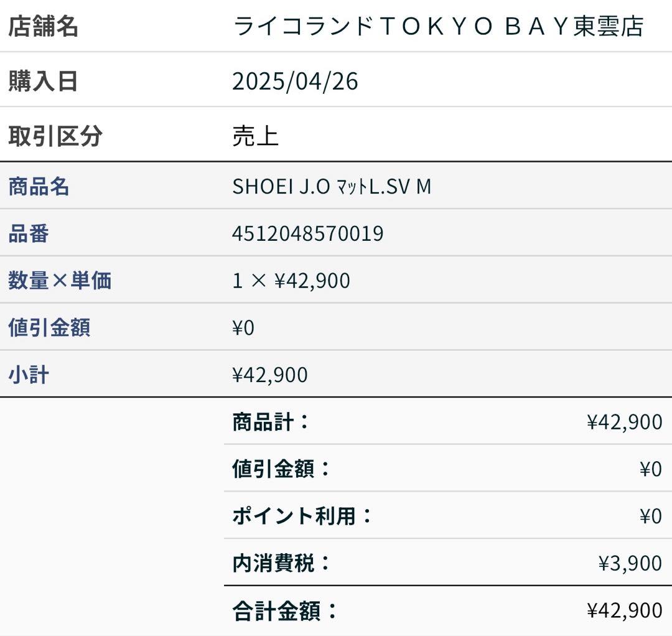Select the purchase date 2025/04/26
672x636 pixels.
click(x=295, y=82)
